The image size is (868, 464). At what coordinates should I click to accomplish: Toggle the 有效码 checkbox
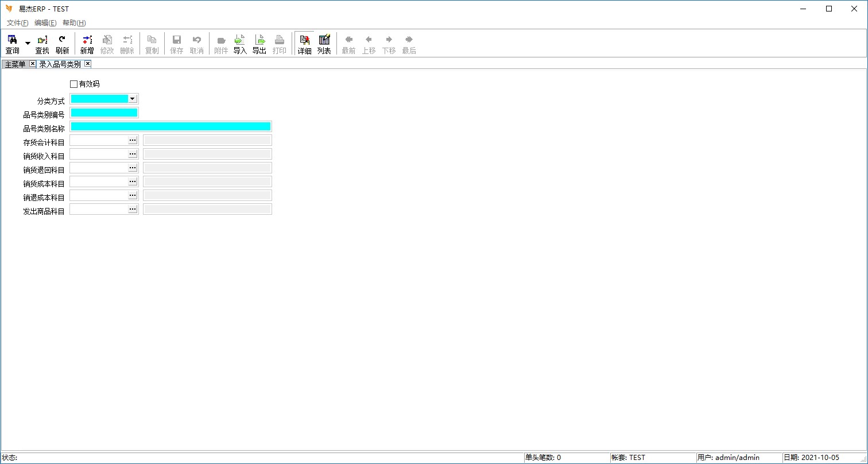pyautogui.click(x=73, y=84)
